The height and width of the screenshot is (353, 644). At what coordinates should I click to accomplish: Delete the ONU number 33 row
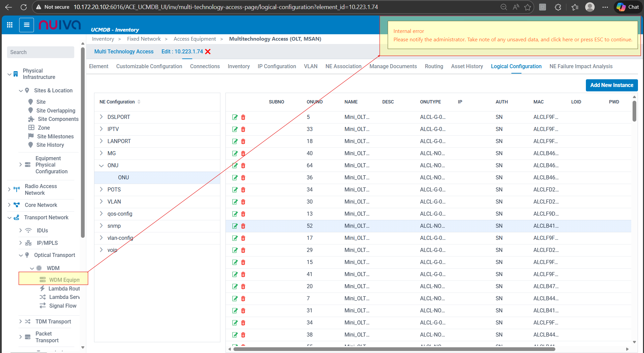pos(243,129)
